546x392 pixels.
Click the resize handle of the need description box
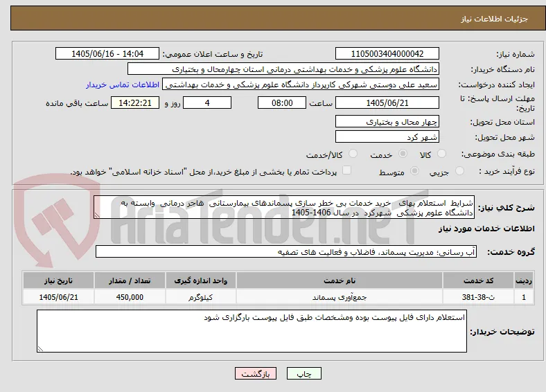pos(97,215)
